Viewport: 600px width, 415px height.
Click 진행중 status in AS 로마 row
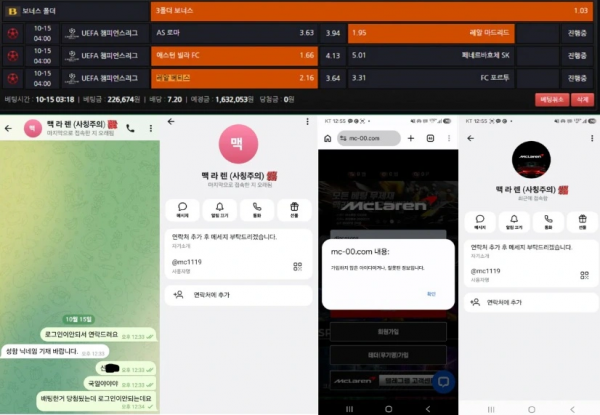(x=577, y=33)
